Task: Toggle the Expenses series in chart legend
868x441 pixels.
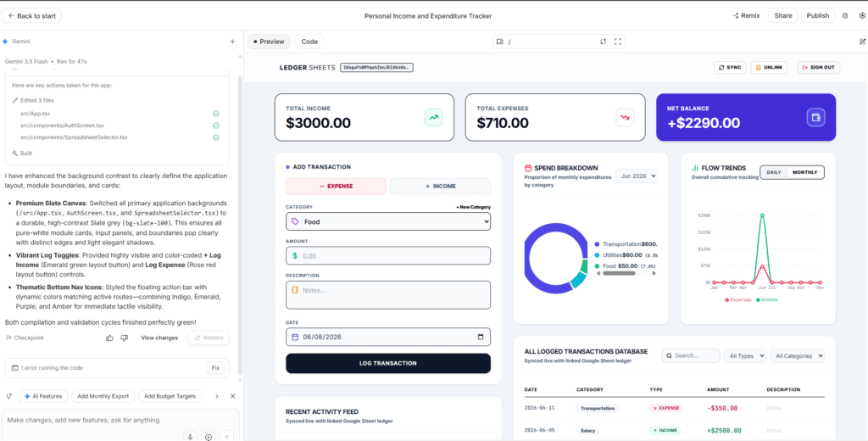Action: pyautogui.click(x=738, y=299)
